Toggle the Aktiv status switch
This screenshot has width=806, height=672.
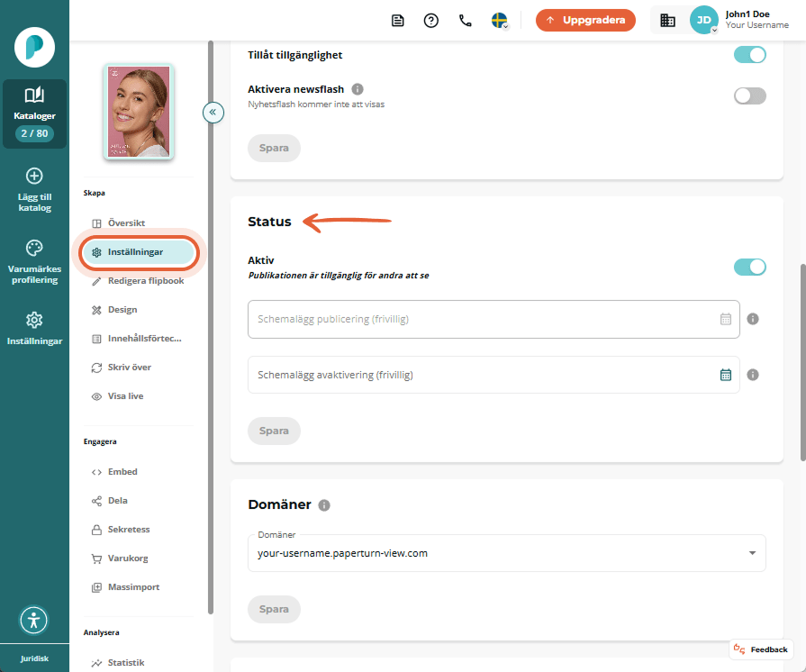coord(749,267)
